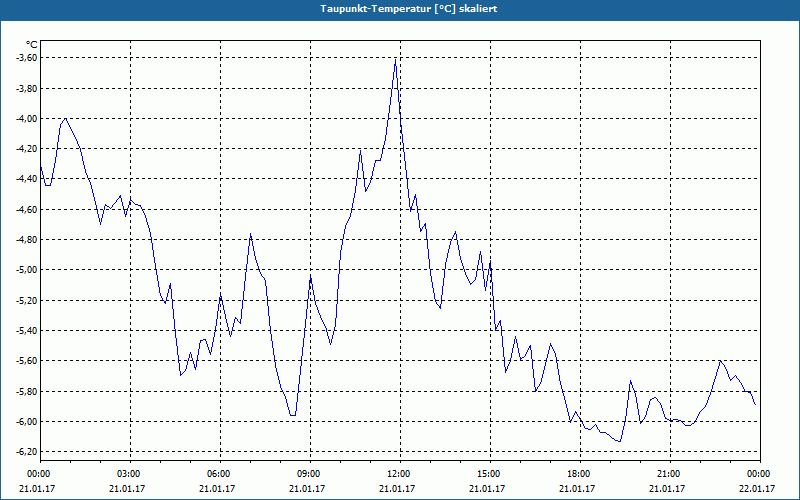Click the -5,60 axis value
Screen dimensions: 800x500
[27, 361]
